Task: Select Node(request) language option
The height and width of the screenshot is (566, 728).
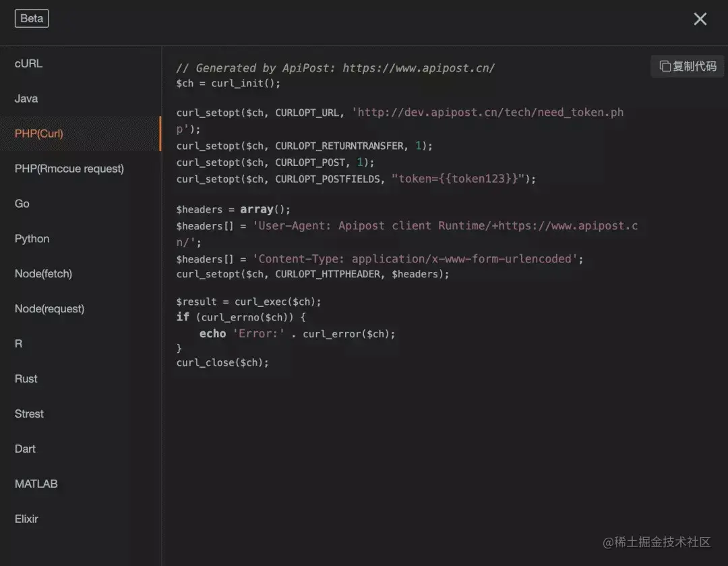Action: [81, 308]
